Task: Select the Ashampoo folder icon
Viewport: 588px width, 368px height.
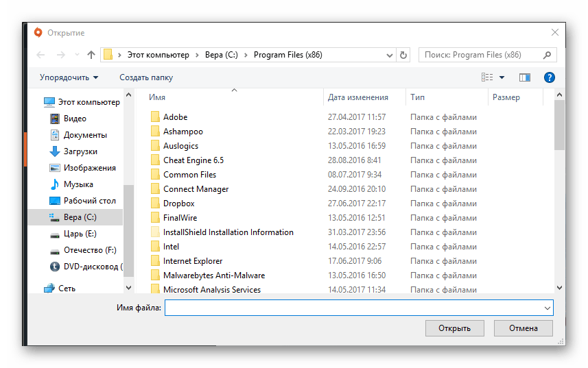Action: click(155, 132)
